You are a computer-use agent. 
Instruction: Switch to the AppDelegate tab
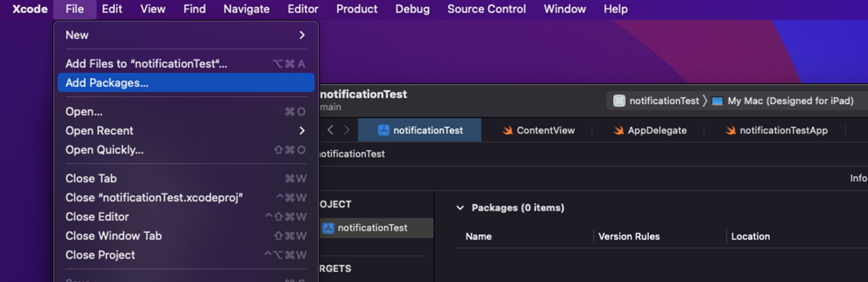click(657, 131)
